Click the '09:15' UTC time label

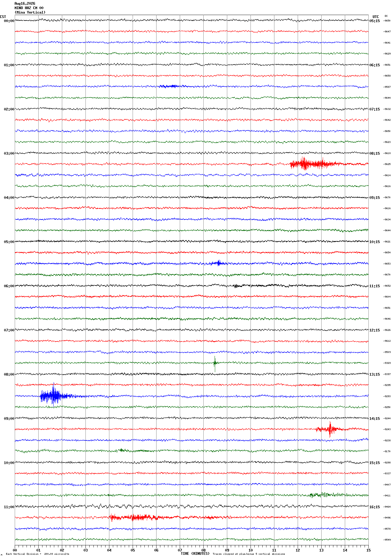click(375, 198)
